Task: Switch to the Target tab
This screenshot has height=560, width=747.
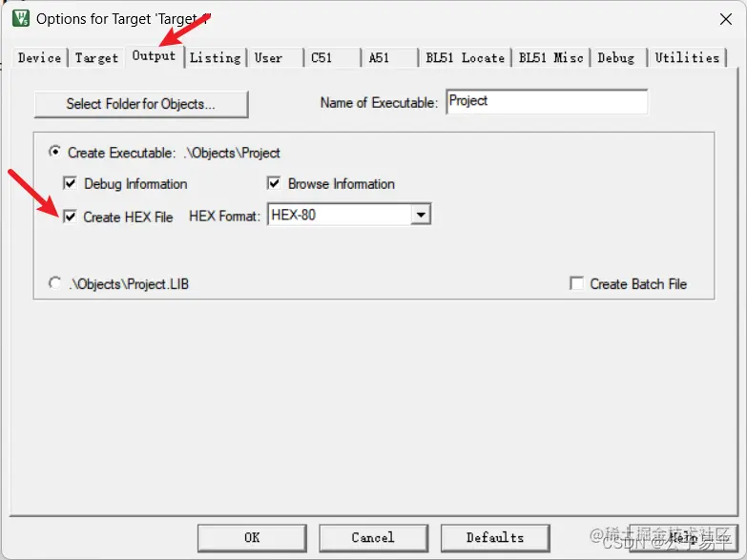Action: tap(96, 57)
